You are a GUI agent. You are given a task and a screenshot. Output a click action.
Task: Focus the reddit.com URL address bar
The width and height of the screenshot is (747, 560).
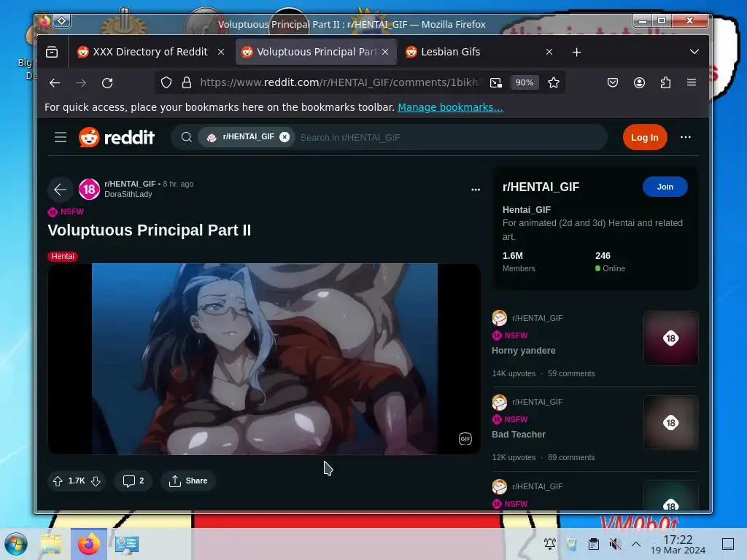[341, 82]
